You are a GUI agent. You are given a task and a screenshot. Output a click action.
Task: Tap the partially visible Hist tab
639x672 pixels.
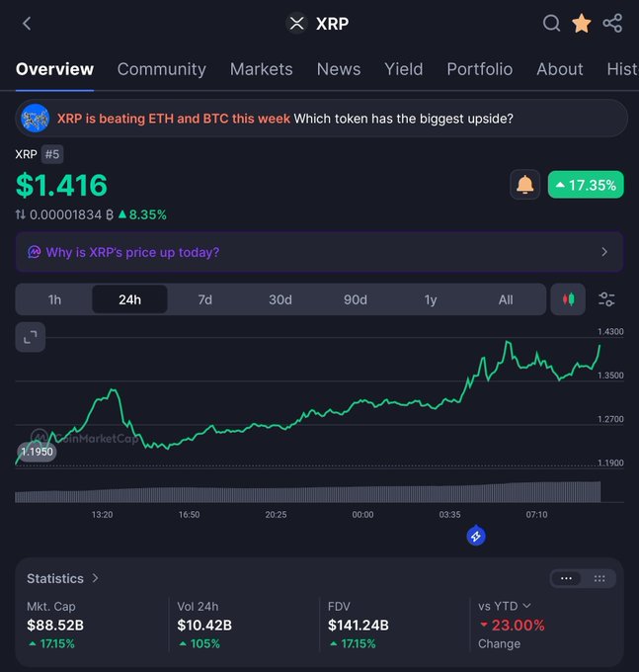tap(622, 69)
